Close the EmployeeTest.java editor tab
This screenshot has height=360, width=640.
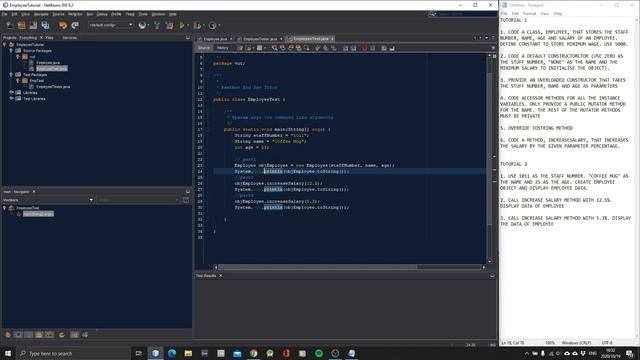tap(332, 39)
